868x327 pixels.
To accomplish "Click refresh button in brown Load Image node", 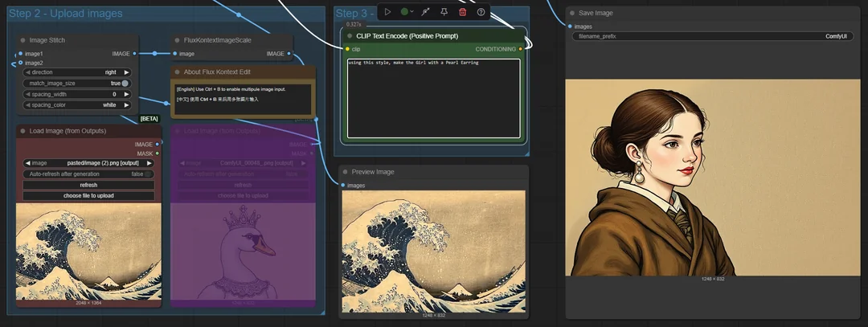I will [88, 185].
